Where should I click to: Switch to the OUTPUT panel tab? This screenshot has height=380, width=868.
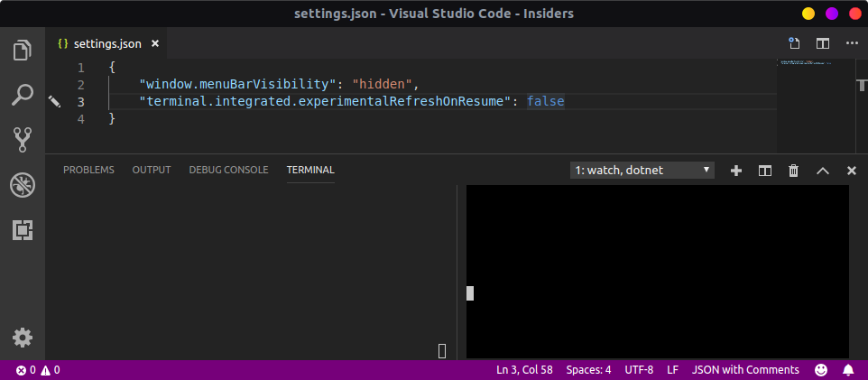point(151,170)
